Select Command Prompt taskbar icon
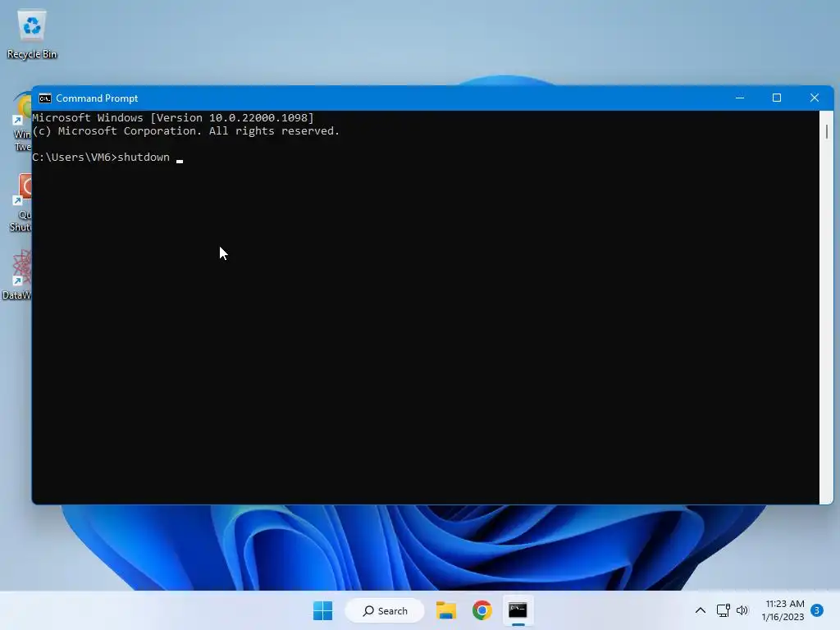Image resolution: width=840 pixels, height=630 pixels. point(518,610)
